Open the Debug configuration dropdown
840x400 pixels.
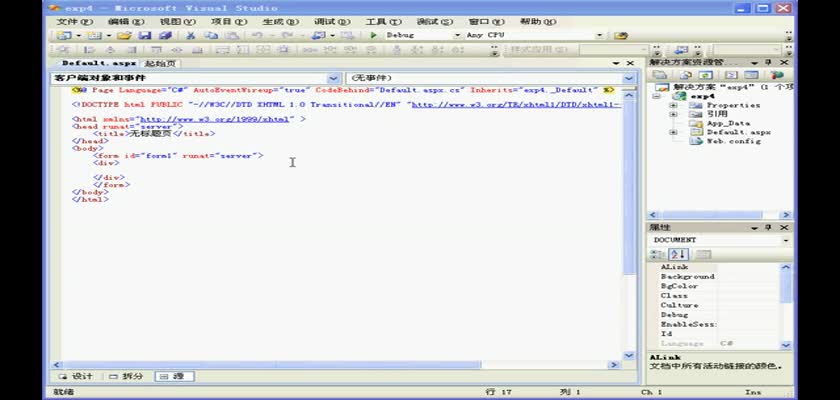pos(457,35)
